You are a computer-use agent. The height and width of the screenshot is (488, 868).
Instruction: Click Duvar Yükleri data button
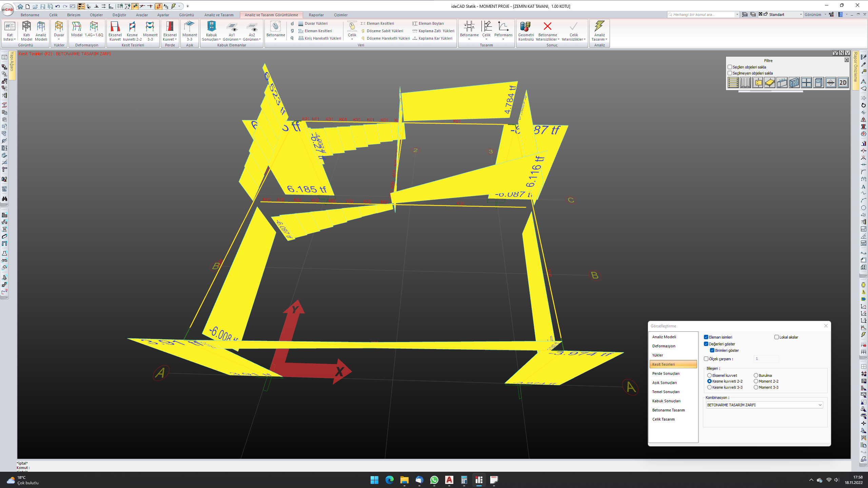(313, 23)
